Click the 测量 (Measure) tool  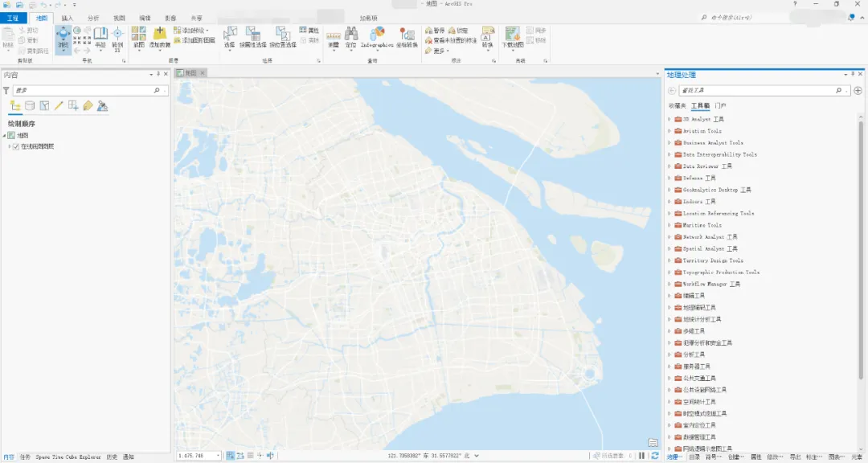click(334, 39)
